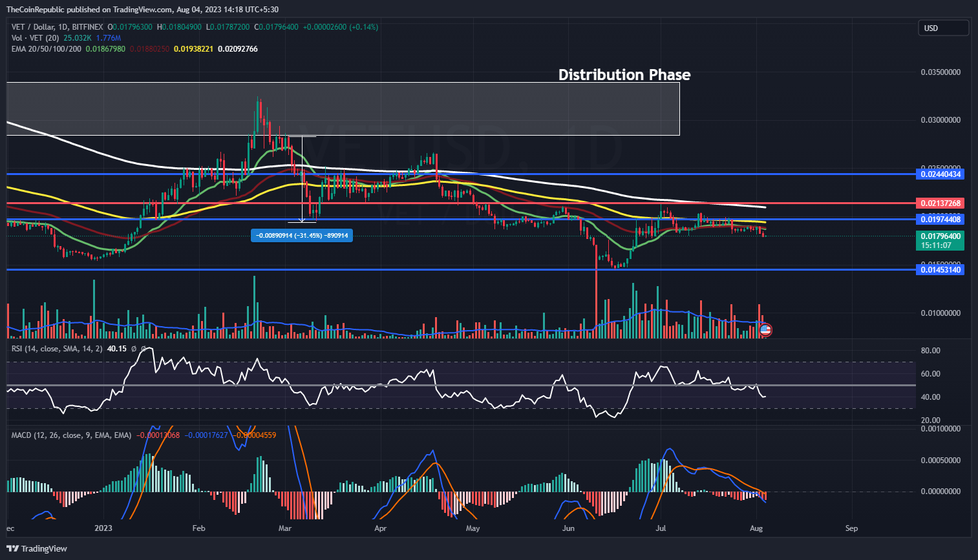The width and height of the screenshot is (978, 560).
Task: Click the high price H0.01804900
Action: pos(180,27)
